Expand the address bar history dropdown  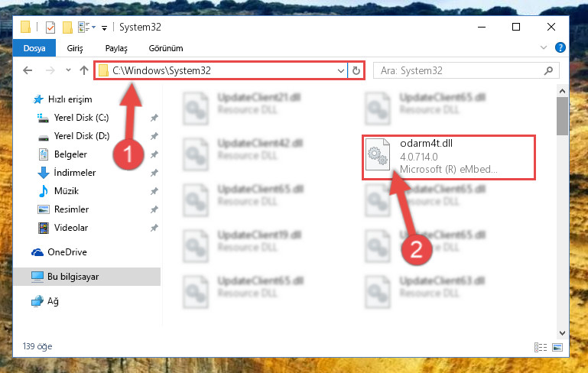[x=340, y=70]
